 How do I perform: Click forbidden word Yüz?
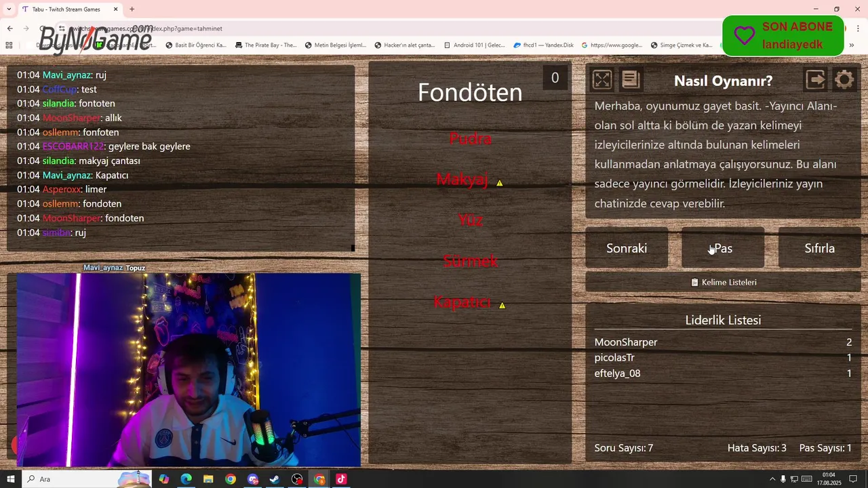point(470,220)
